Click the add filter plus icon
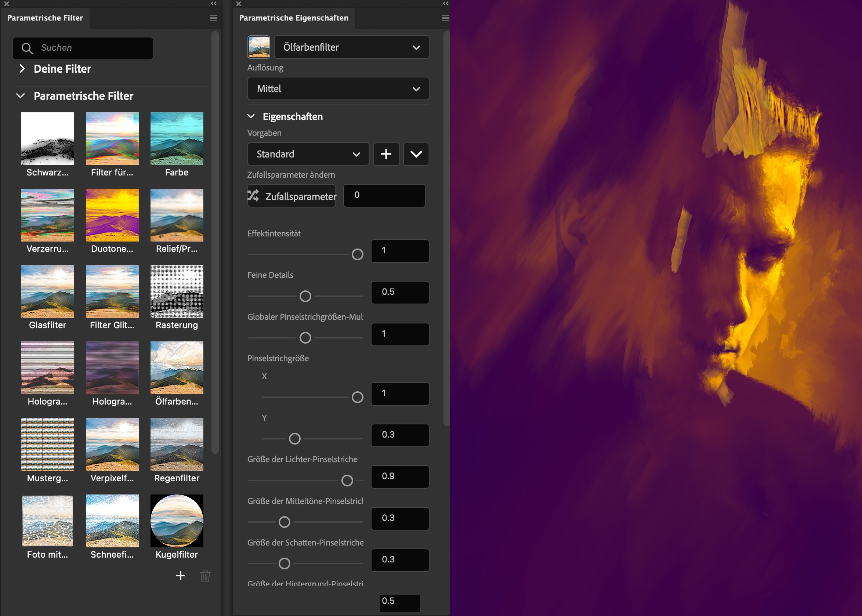This screenshot has height=616, width=862. pyautogui.click(x=181, y=576)
